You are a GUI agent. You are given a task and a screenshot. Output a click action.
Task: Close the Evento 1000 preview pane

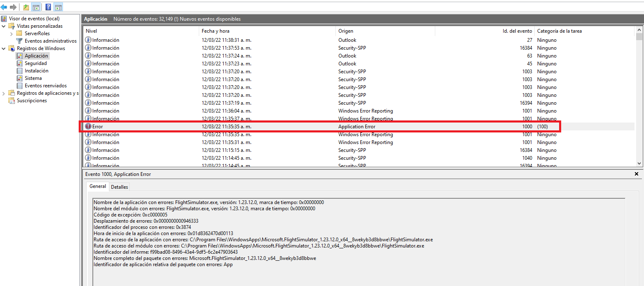point(637,174)
